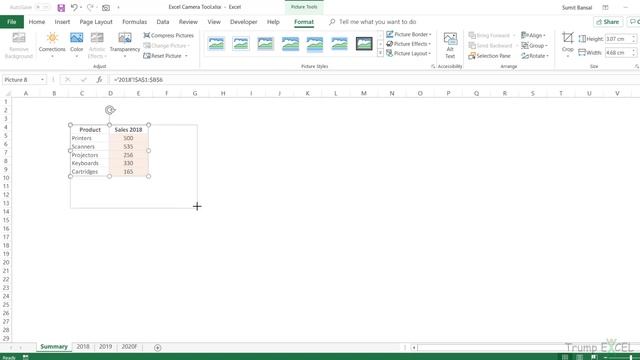The width and height of the screenshot is (640, 360).
Task: Click Reset Picture button
Action: (162, 56)
